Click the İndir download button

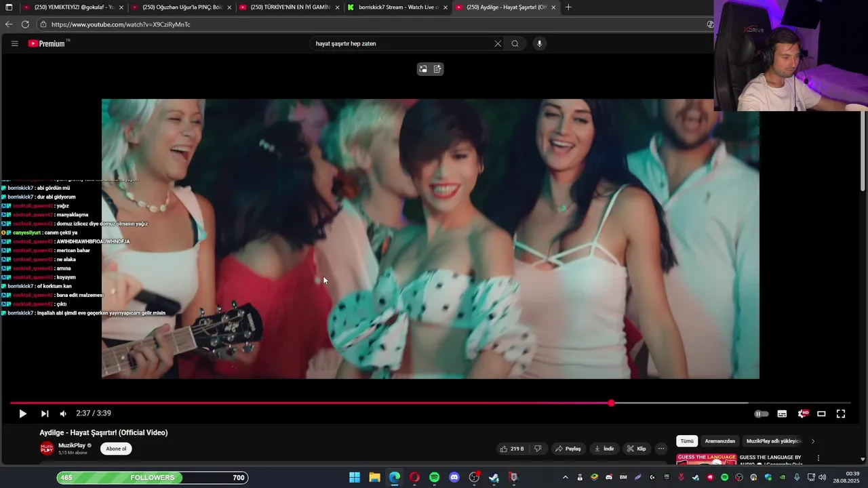click(x=604, y=449)
